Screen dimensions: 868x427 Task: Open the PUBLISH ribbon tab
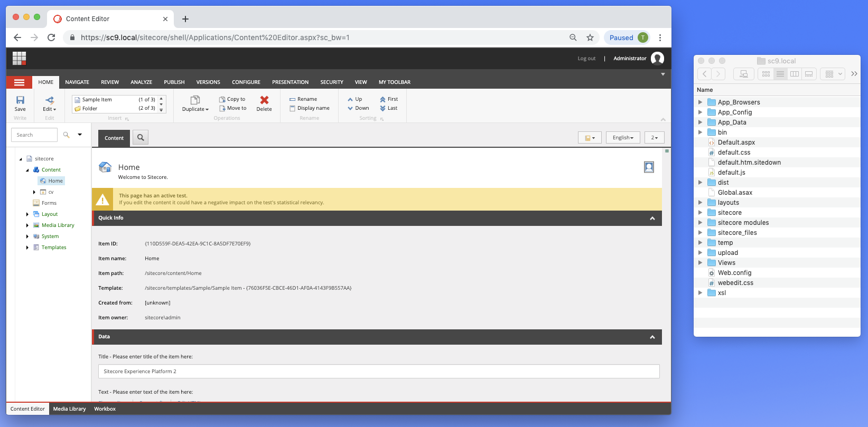[174, 82]
